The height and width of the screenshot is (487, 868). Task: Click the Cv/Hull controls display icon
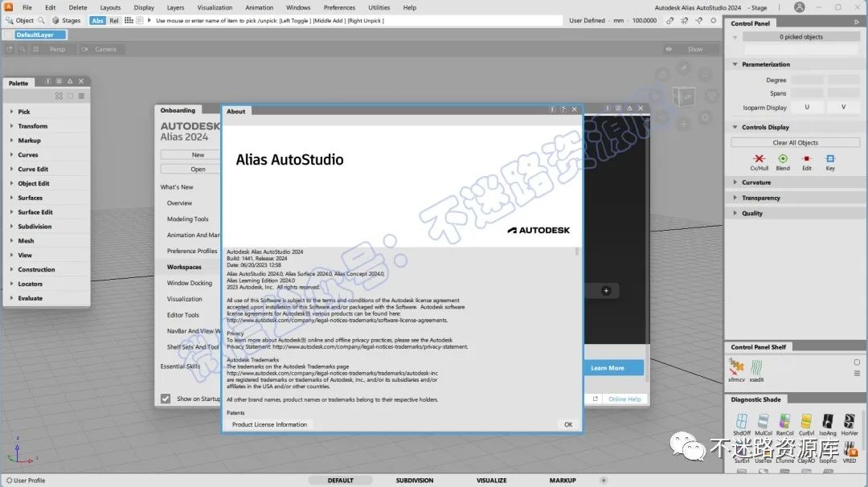759,159
